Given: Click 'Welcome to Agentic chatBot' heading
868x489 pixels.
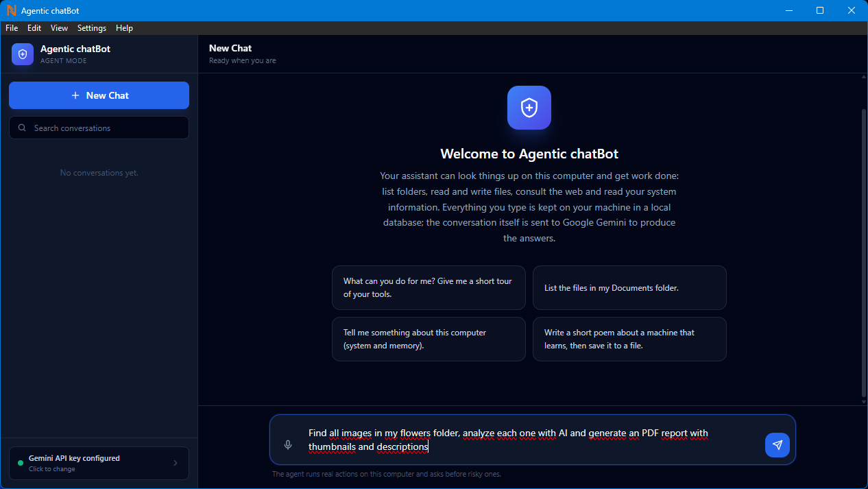Looking at the screenshot, I should [x=529, y=154].
